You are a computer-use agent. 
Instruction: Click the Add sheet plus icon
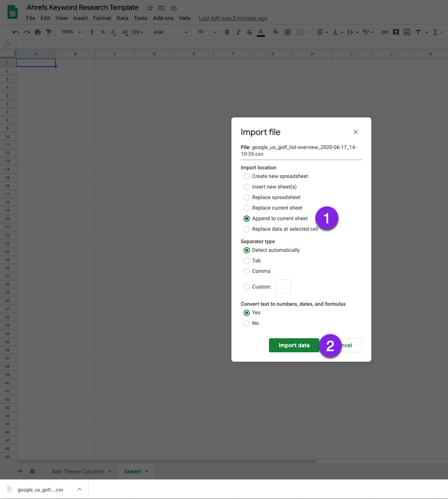click(x=20, y=472)
